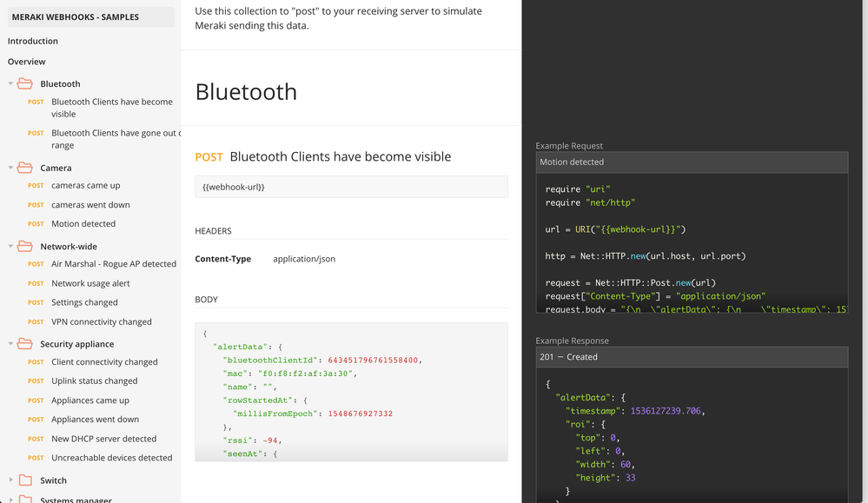
Task: Open Bluetooth Clients have gone out of range
Action: pos(116,139)
